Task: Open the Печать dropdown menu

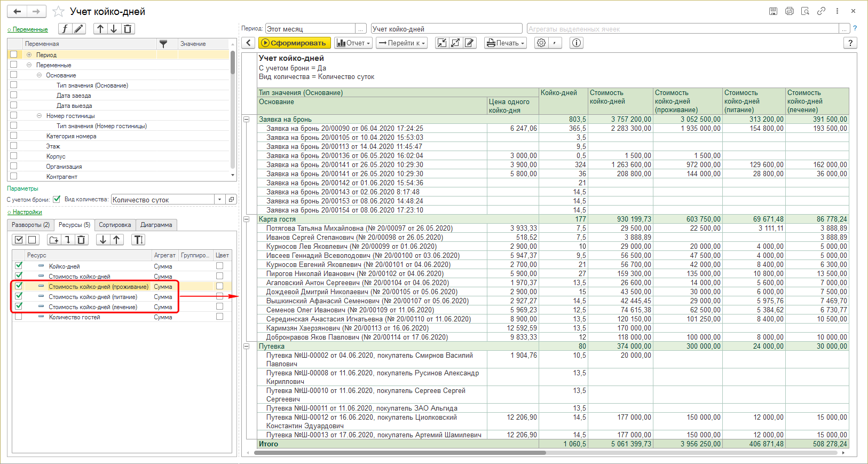Action: pos(505,43)
